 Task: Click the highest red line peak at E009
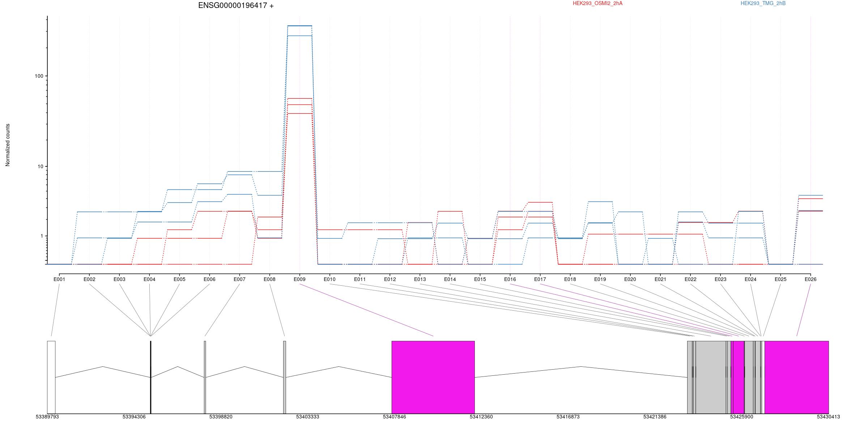click(x=299, y=98)
